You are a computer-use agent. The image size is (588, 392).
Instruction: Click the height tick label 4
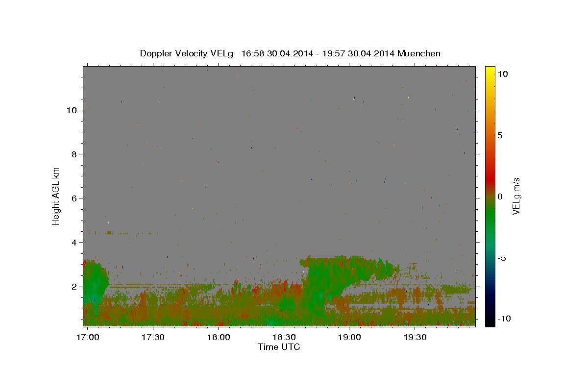coord(73,243)
